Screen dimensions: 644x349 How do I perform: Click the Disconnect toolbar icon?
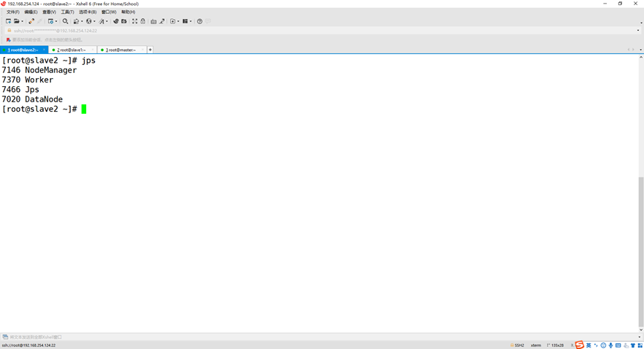pyautogui.click(x=31, y=21)
